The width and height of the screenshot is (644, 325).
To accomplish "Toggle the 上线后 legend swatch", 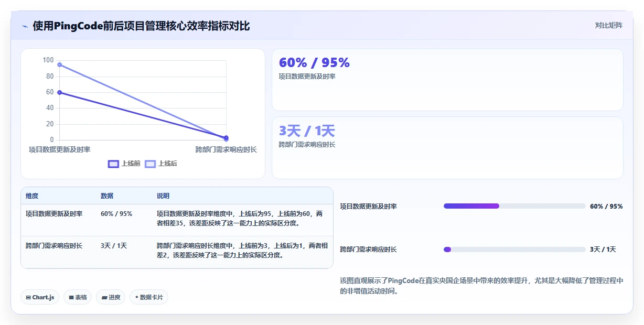I will pos(151,164).
